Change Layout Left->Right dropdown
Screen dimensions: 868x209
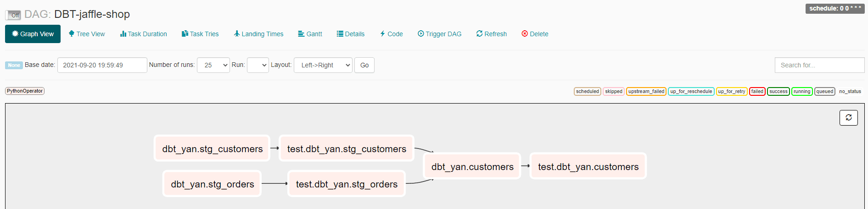[x=323, y=65]
